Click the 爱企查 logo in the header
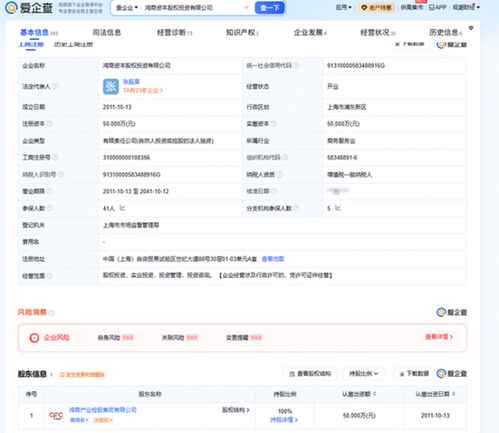This screenshot has width=499, height=433. click(29, 8)
